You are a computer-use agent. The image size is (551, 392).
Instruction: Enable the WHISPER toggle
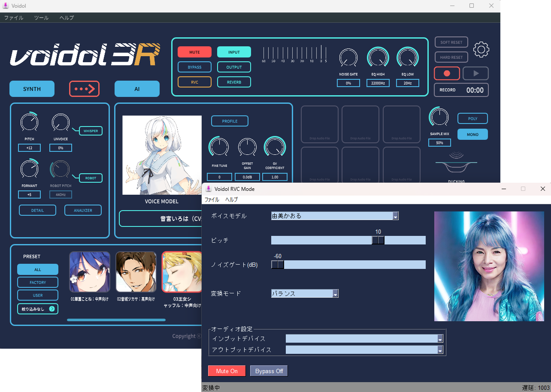point(91,131)
